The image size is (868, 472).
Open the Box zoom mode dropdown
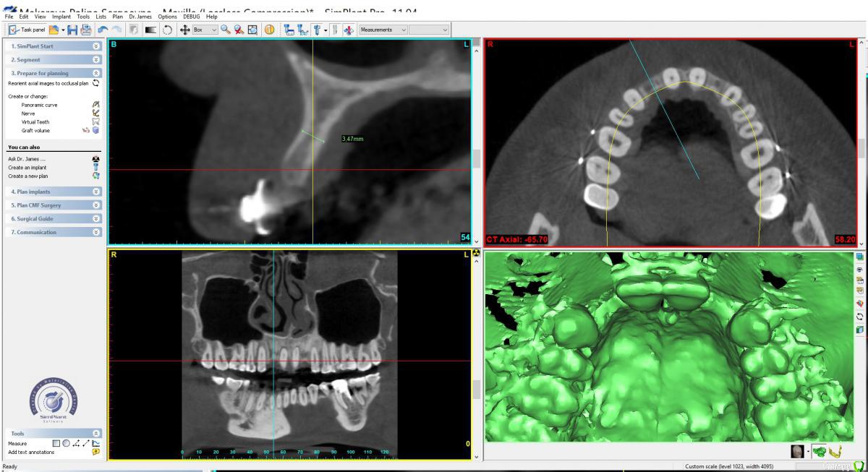coord(205,30)
